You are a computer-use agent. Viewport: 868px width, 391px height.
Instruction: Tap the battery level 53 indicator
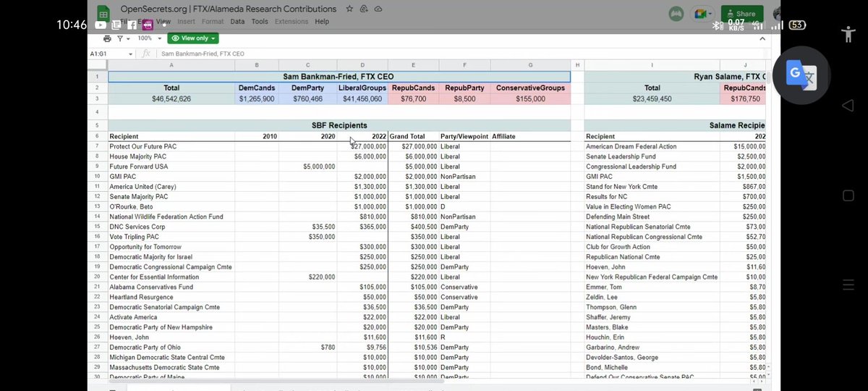(x=797, y=25)
